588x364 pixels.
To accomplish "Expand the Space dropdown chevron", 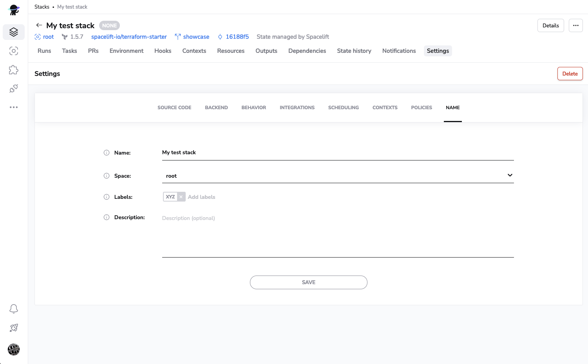I will click(x=510, y=175).
